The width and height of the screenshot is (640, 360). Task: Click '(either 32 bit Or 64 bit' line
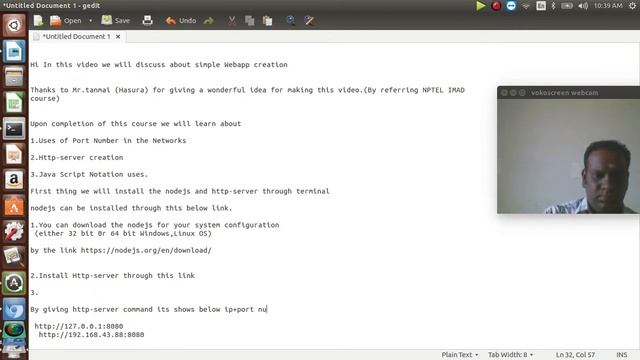tap(123, 233)
